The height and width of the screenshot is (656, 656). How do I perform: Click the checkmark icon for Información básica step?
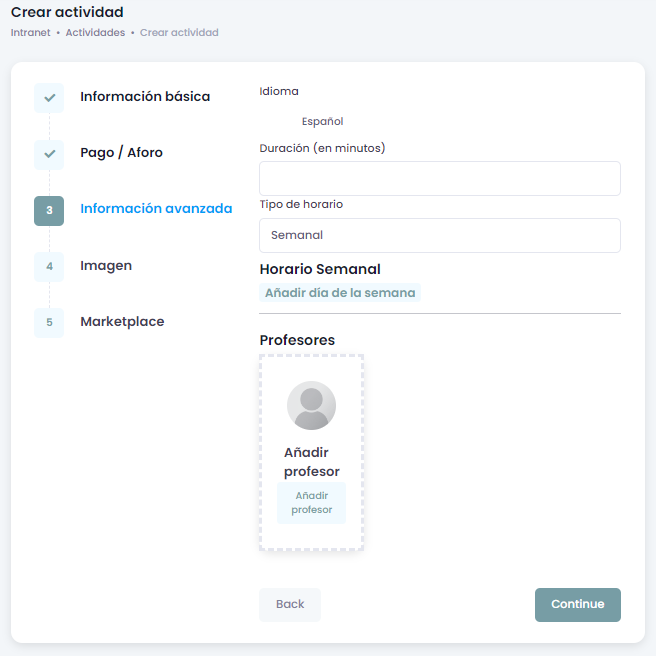(49, 98)
